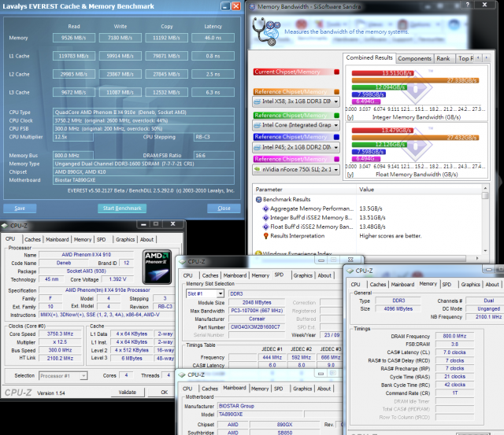Click Integer Buff'd iSSE2 row icon
Viewport: 504px width, 435px height.
tap(265, 218)
